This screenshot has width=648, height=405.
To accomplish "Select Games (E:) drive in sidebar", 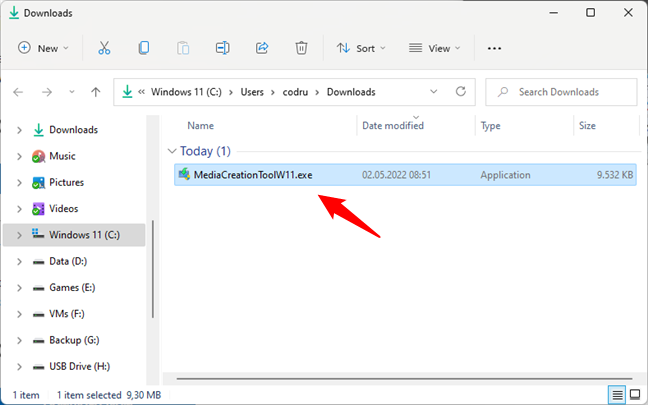I will click(74, 288).
